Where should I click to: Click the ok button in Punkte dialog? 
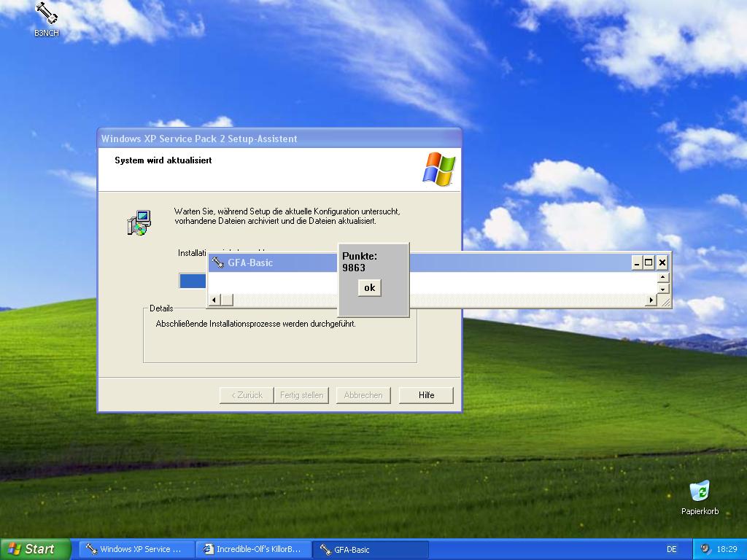pyautogui.click(x=370, y=287)
